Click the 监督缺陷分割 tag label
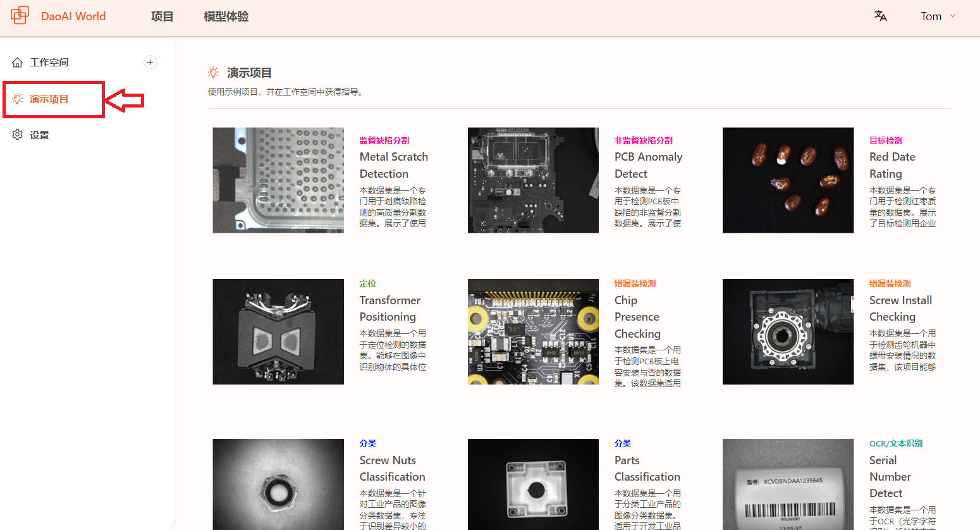The height and width of the screenshot is (530, 980). click(384, 140)
